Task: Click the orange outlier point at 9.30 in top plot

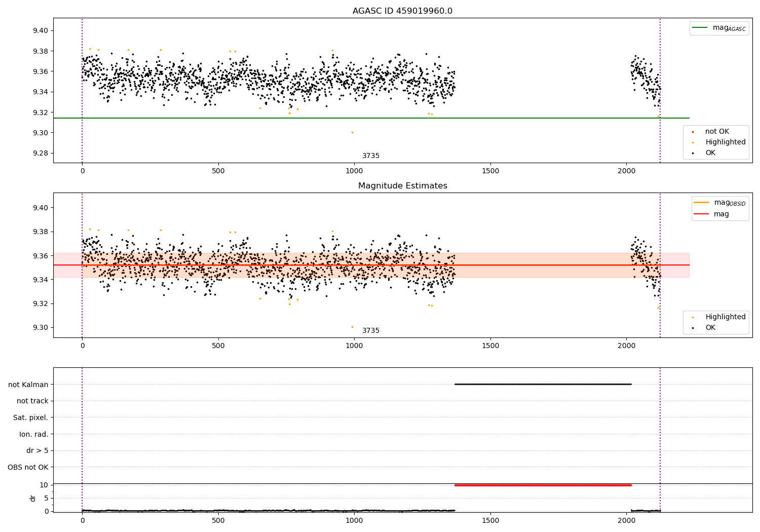Action: coord(352,133)
